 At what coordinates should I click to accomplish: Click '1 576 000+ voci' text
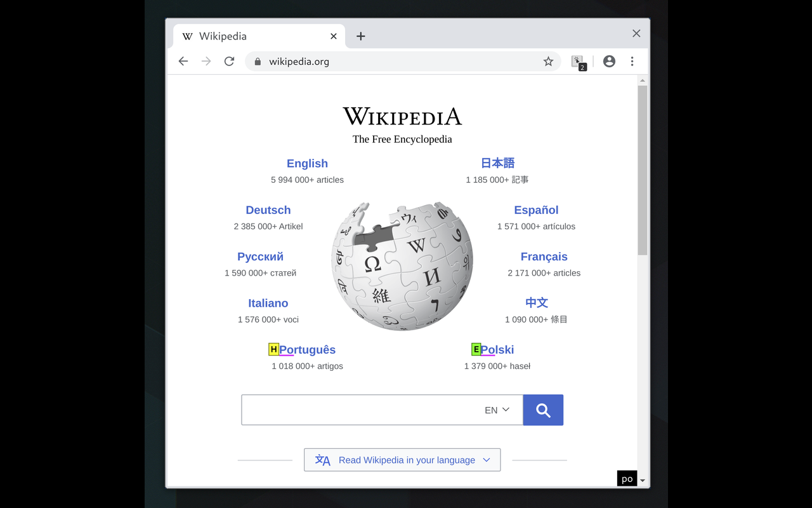268,319
